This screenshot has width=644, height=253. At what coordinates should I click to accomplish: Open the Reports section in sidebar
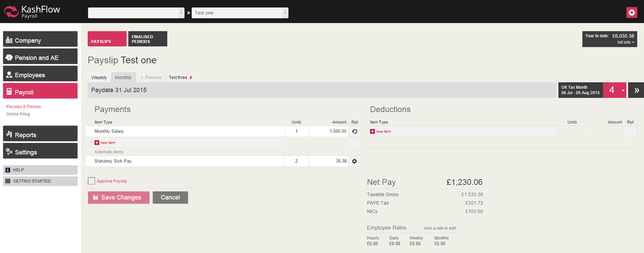point(40,135)
